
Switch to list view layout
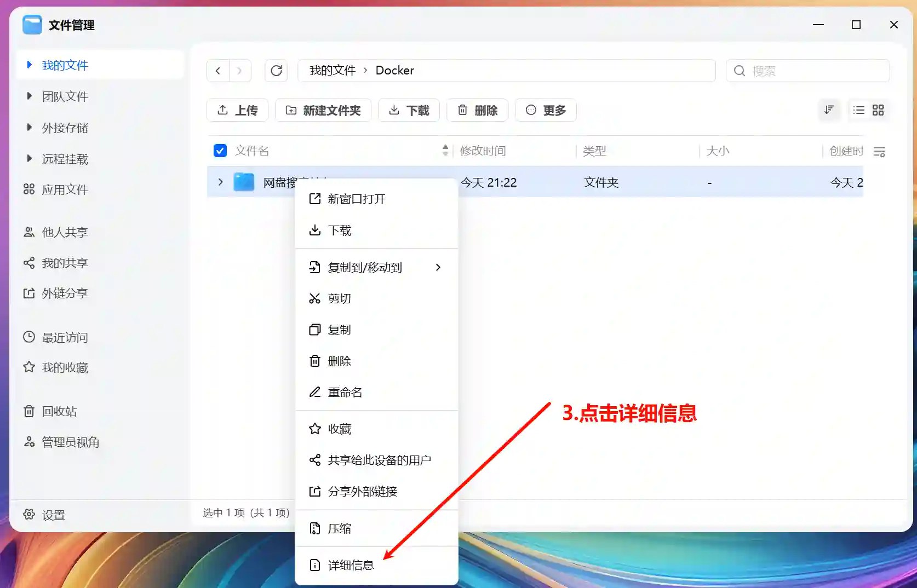pos(858,110)
